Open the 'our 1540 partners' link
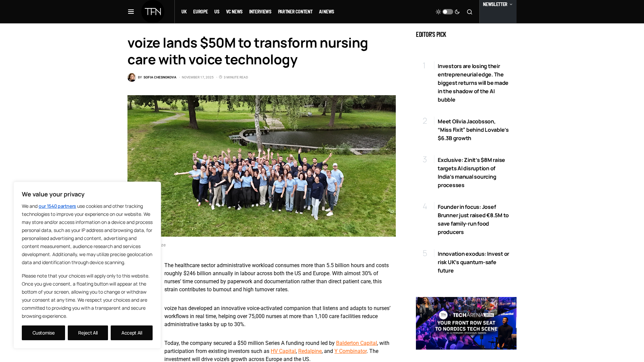644x362 pixels. tap(57, 206)
